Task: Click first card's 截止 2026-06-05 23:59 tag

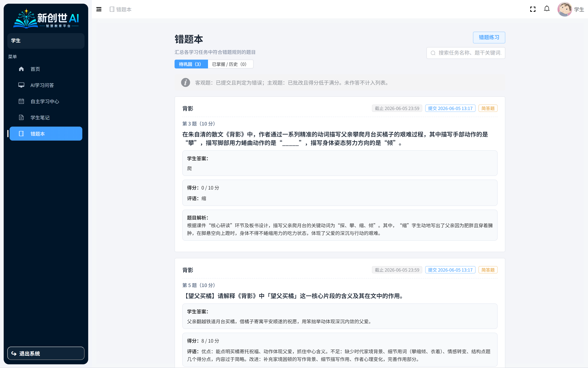Action: (397, 108)
